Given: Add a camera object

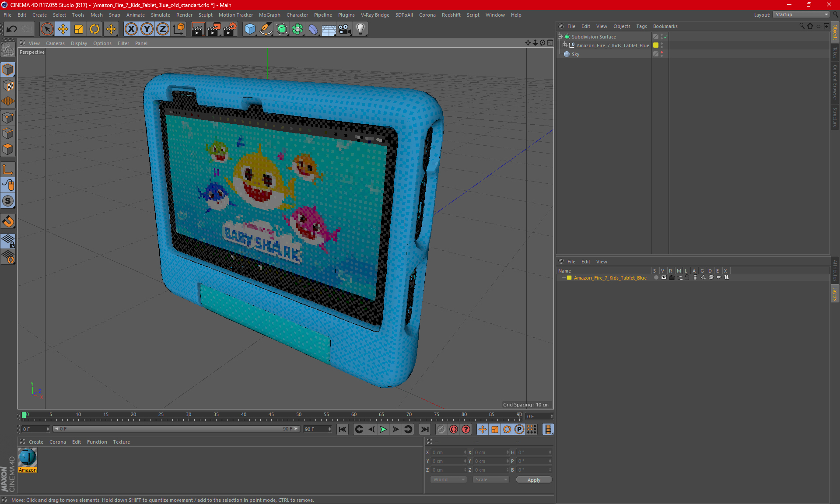Looking at the screenshot, I should (x=345, y=29).
